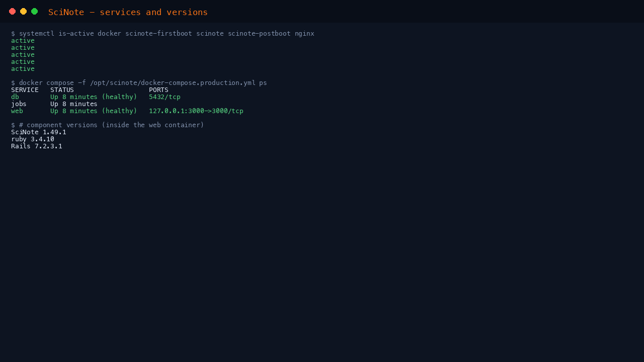Viewport: 644px width, 362px height.
Task: Click the STATUS column header
Action: [x=62, y=90]
